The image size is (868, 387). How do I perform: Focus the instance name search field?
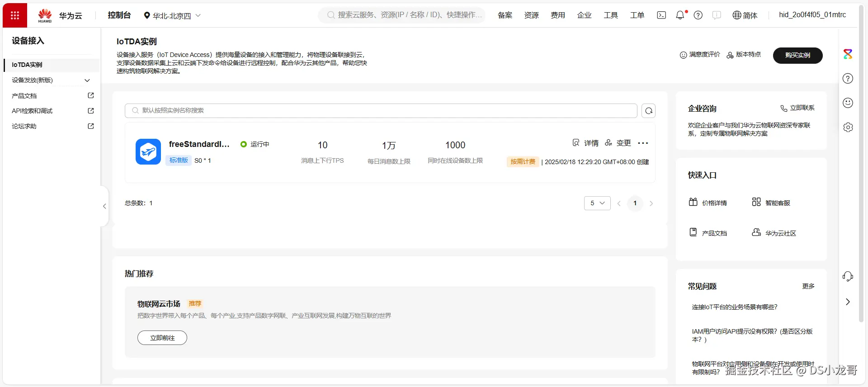click(381, 111)
